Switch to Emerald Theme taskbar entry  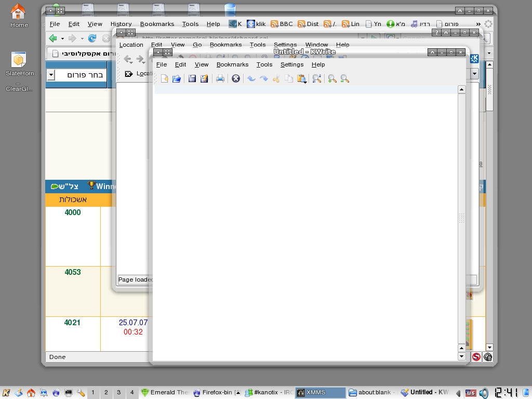point(165,393)
